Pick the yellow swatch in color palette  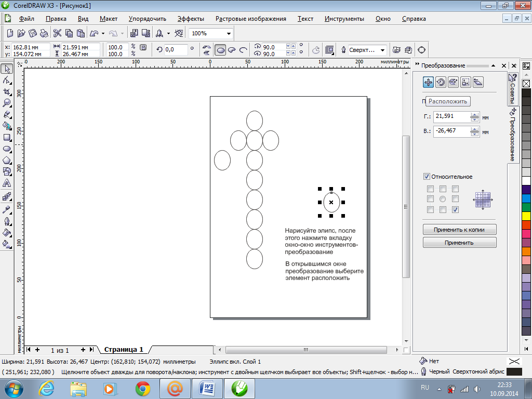click(x=526, y=215)
